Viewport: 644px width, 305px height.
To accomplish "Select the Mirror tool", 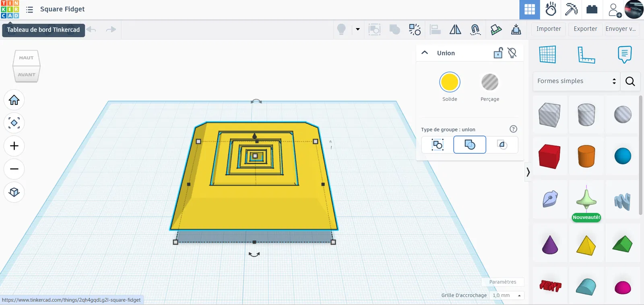I will point(455,29).
